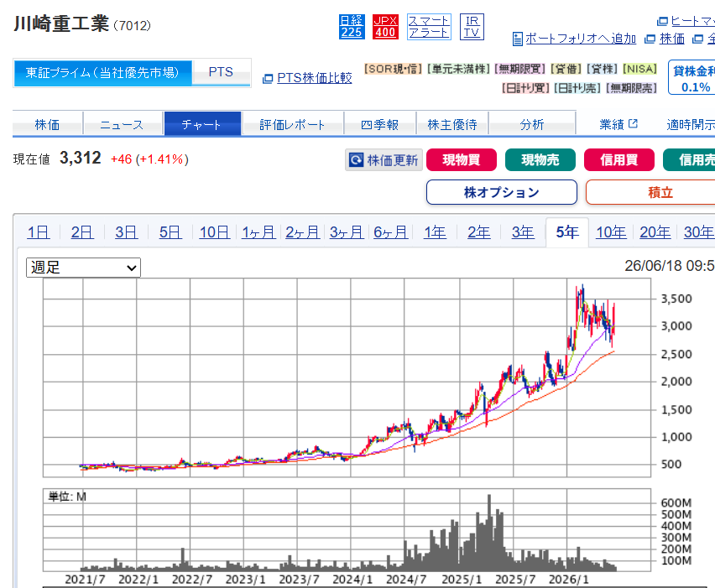Click the 川崎重工業 company name heading
This screenshot has height=588, width=715.
tap(61, 23)
